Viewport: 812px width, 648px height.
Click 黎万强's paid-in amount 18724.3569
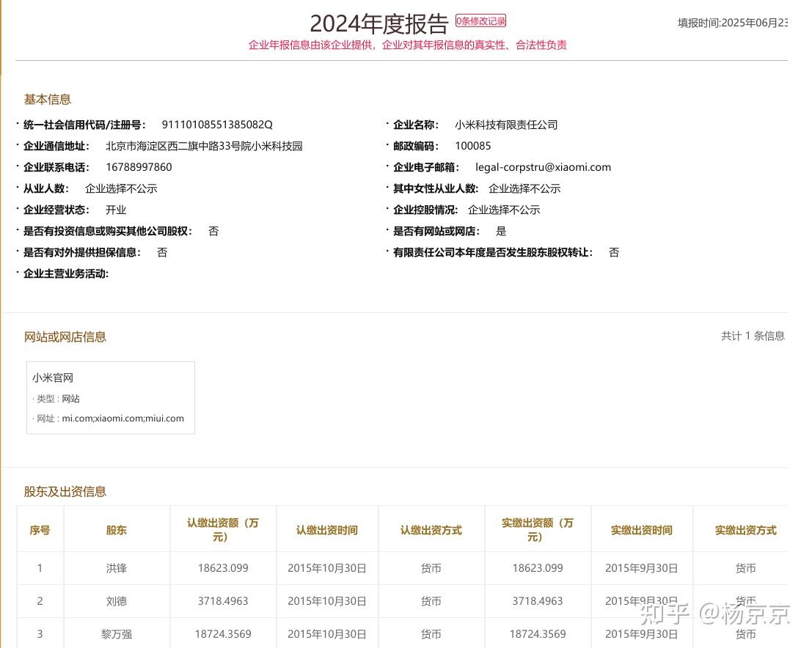click(x=538, y=634)
